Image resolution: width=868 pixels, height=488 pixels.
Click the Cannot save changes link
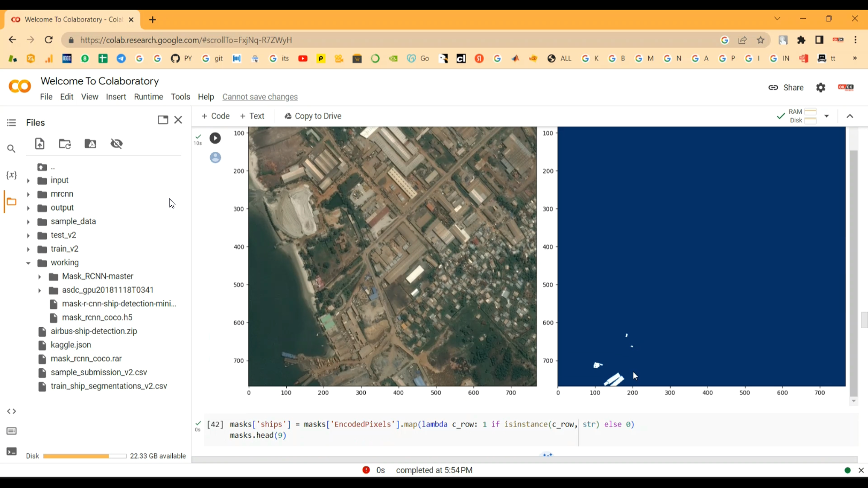coord(260,97)
